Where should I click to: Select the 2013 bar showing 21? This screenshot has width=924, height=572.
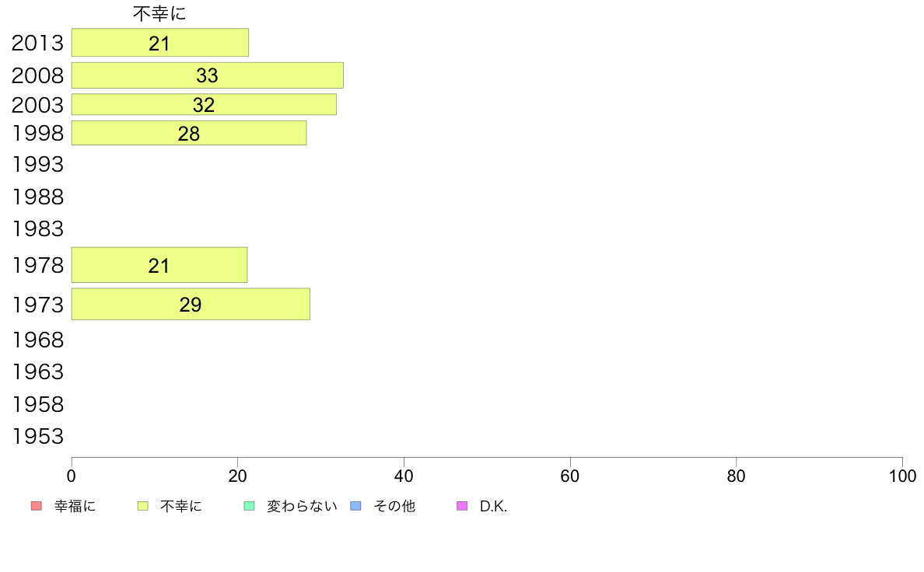[x=159, y=43]
